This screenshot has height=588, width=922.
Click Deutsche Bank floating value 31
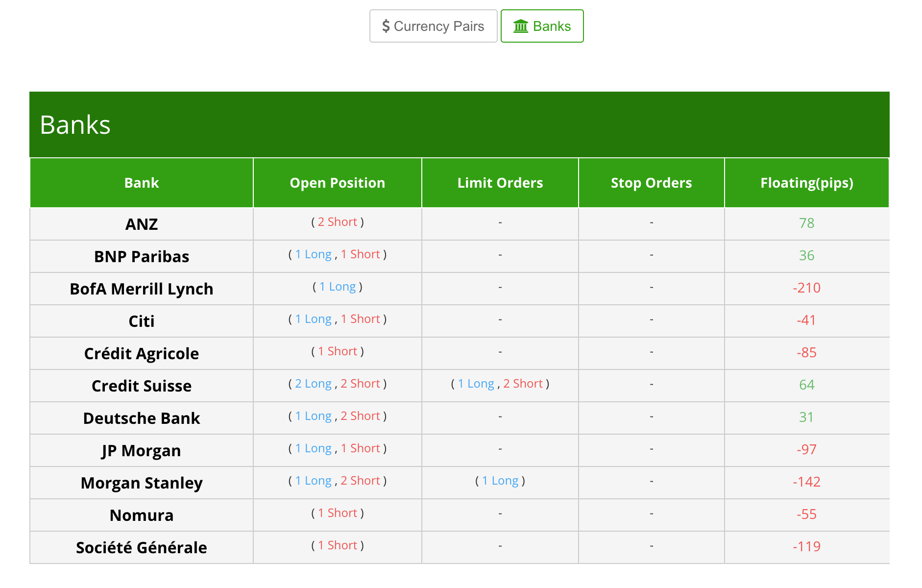click(807, 417)
